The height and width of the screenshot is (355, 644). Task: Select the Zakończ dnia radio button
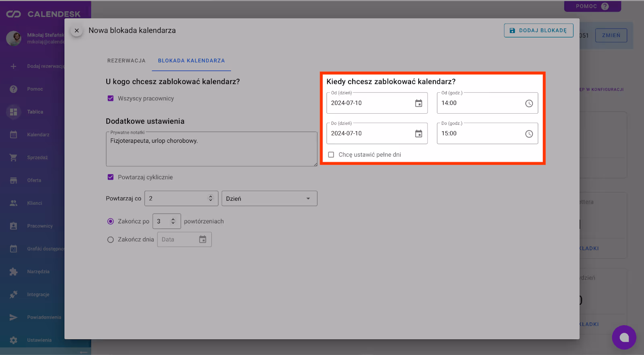coord(111,240)
